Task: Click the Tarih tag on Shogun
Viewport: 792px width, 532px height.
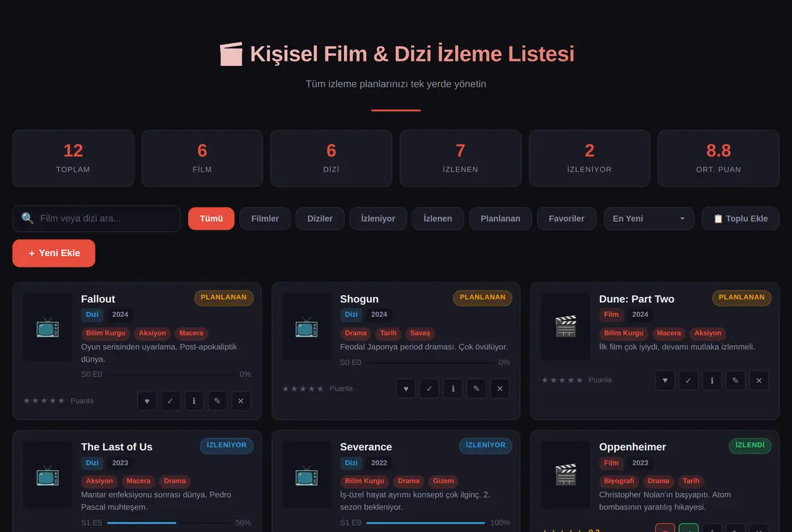Action: pos(389,333)
